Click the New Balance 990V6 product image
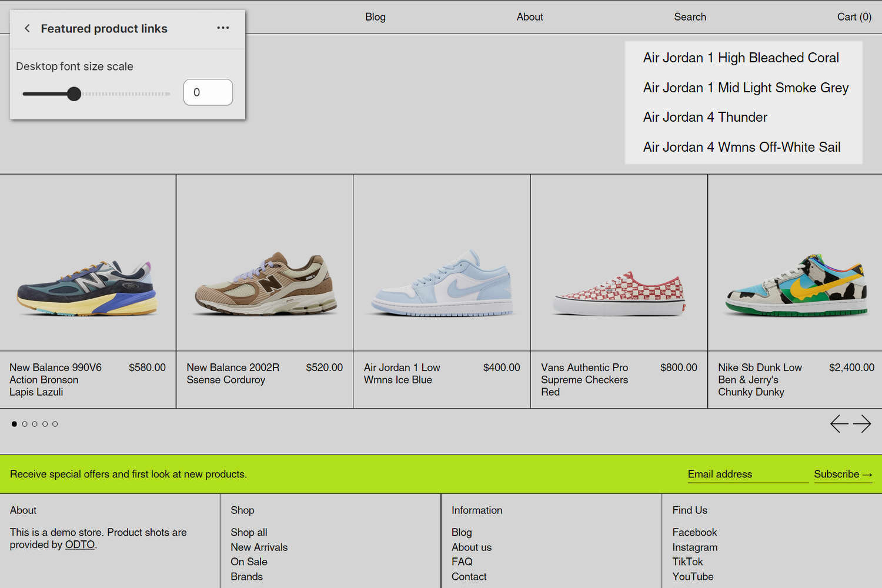 (x=88, y=263)
